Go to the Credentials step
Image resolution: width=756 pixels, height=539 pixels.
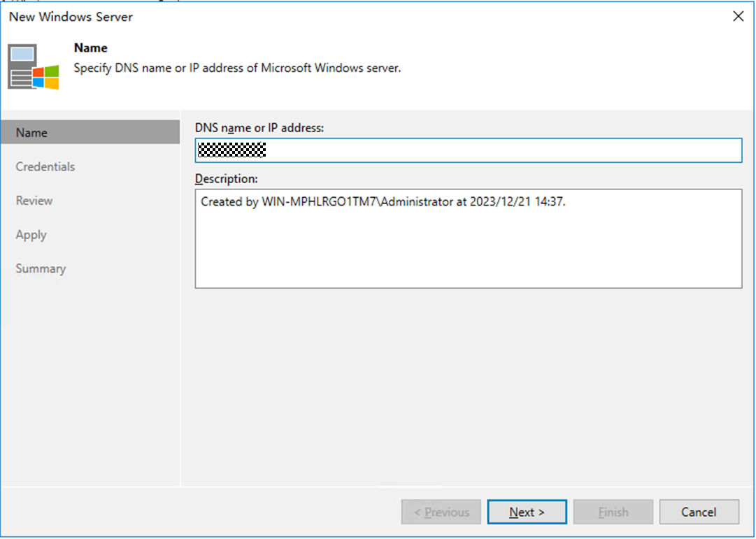(45, 166)
